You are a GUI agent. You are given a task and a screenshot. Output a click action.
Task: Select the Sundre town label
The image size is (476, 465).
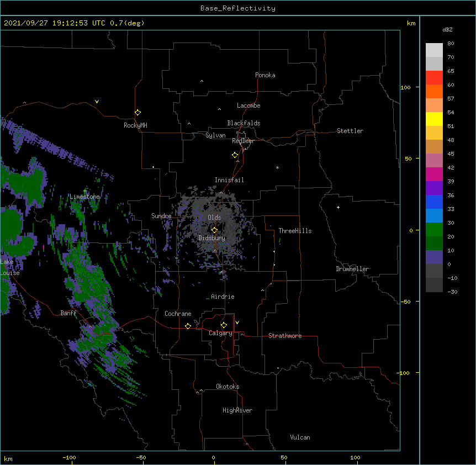click(161, 216)
